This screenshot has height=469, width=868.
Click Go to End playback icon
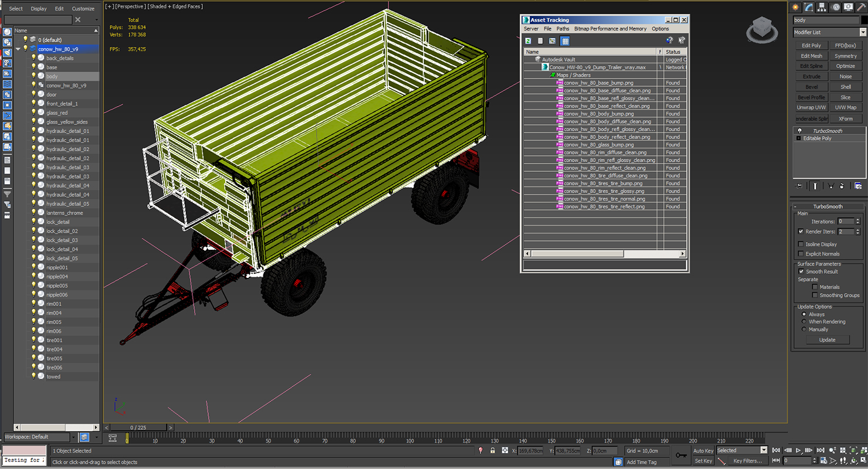pos(821,450)
